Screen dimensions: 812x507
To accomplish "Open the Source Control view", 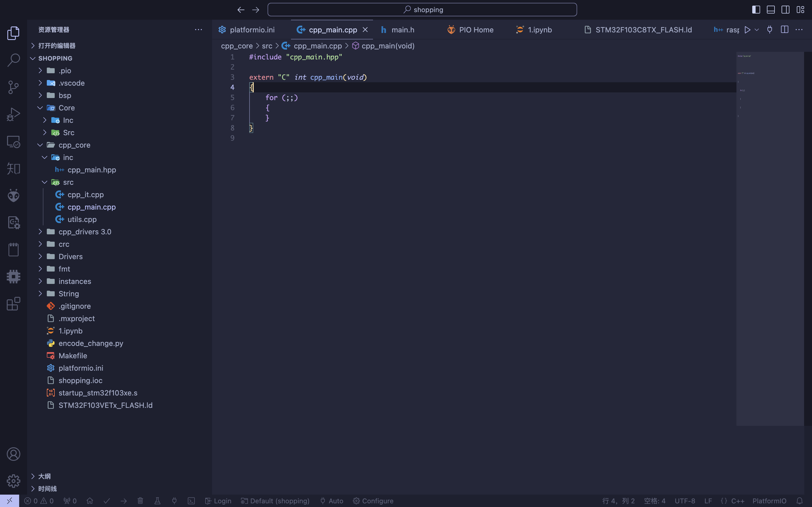I will tap(14, 87).
